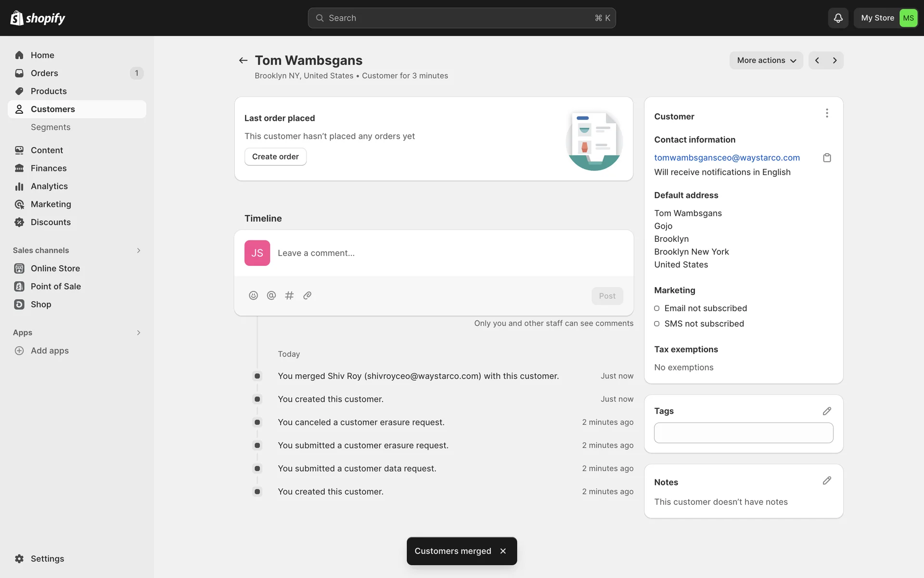Click the attach file paperclip icon
Viewport: 924px width, 578px height.
[x=307, y=295]
